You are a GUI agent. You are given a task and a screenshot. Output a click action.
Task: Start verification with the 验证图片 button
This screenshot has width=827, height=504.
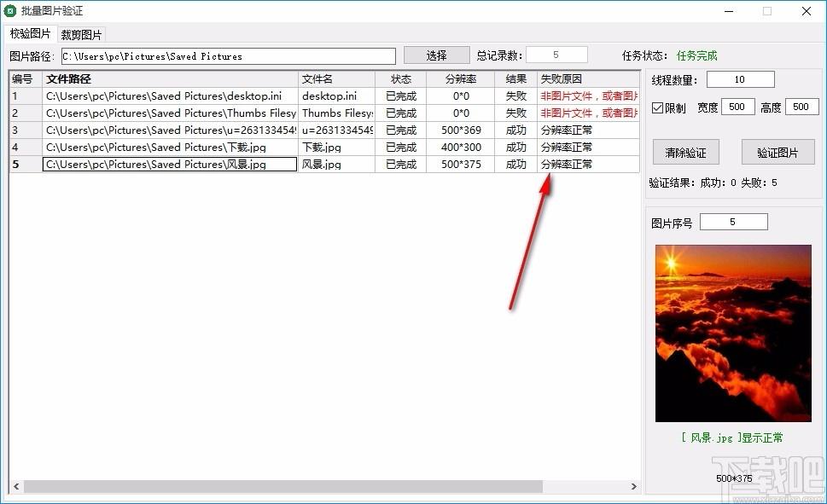pyautogui.click(x=777, y=153)
